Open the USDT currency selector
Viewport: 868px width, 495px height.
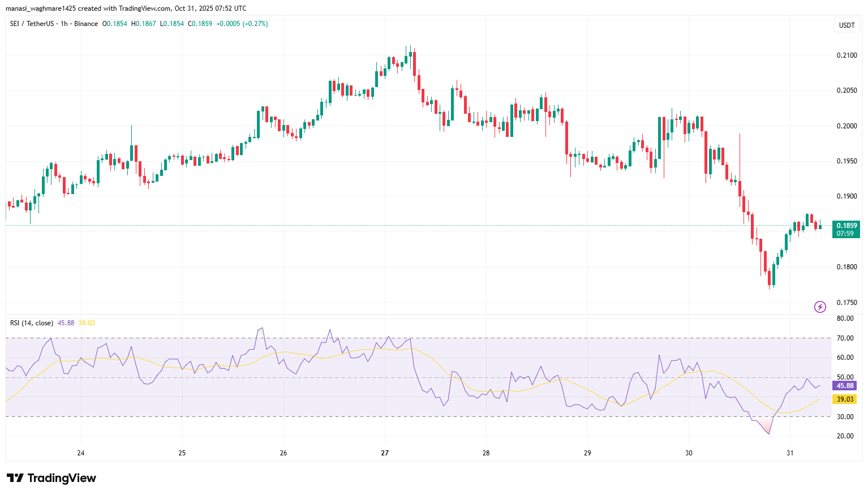click(846, 25)
